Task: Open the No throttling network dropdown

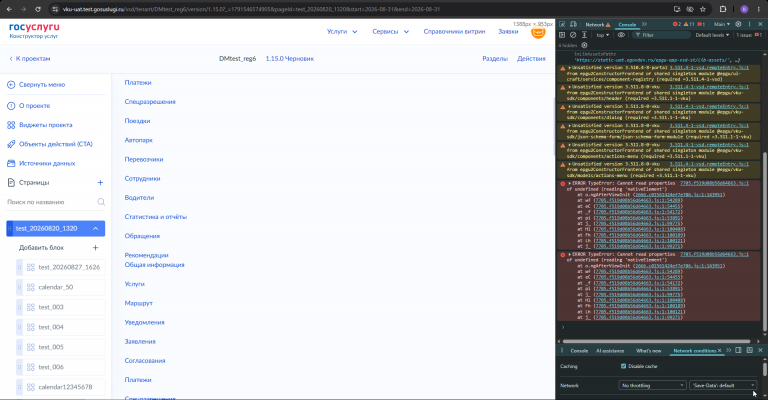Action: [x=652, y=385]
